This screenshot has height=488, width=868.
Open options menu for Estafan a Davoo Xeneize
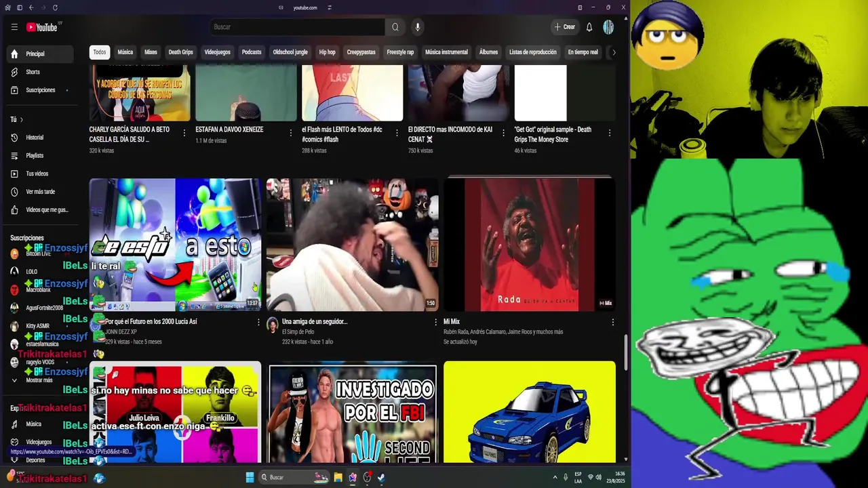click(x=291, y=133)
